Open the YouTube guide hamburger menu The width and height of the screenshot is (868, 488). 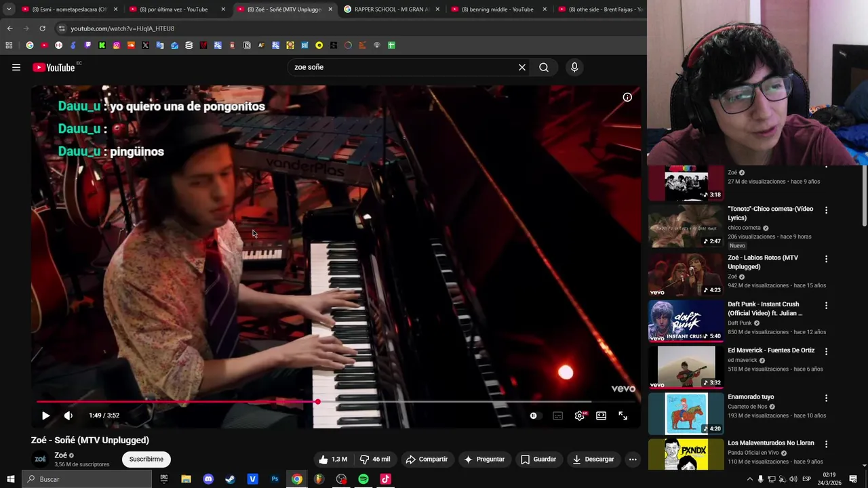tap(16, 67)
